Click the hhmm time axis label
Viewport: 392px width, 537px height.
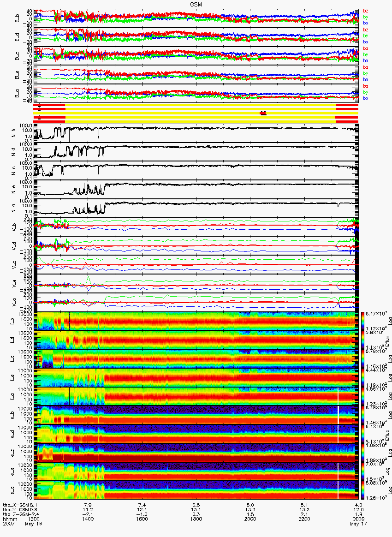9,519
